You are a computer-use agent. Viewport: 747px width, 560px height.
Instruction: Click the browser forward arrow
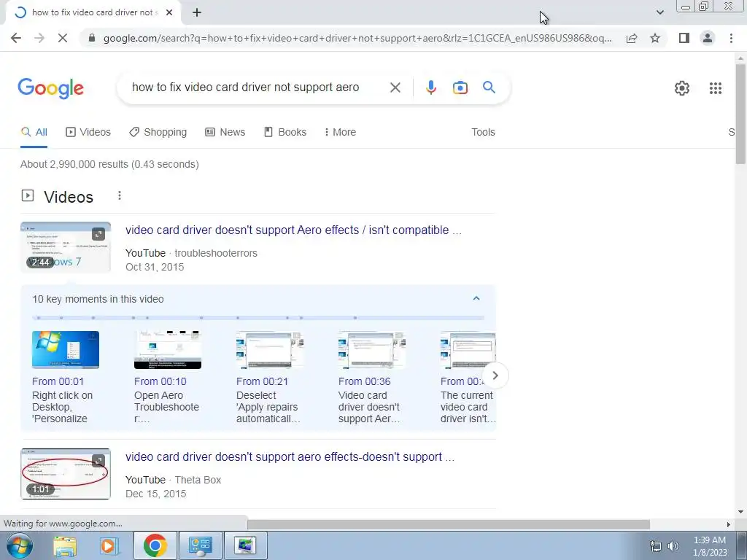pyautogui.click(x=39, y=38)
